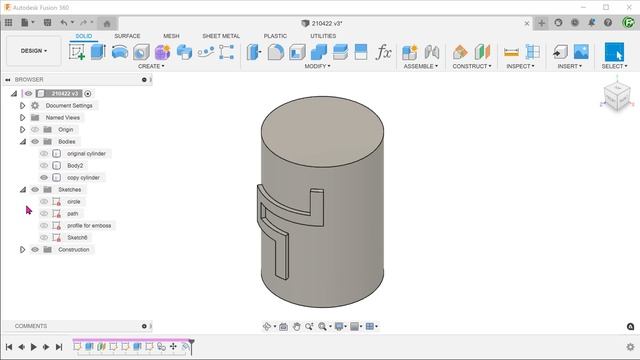The width and height of the screenshot is (640, 360).
Task: Switch to the UTILITIES tab
Action: [x=323, y=36]
